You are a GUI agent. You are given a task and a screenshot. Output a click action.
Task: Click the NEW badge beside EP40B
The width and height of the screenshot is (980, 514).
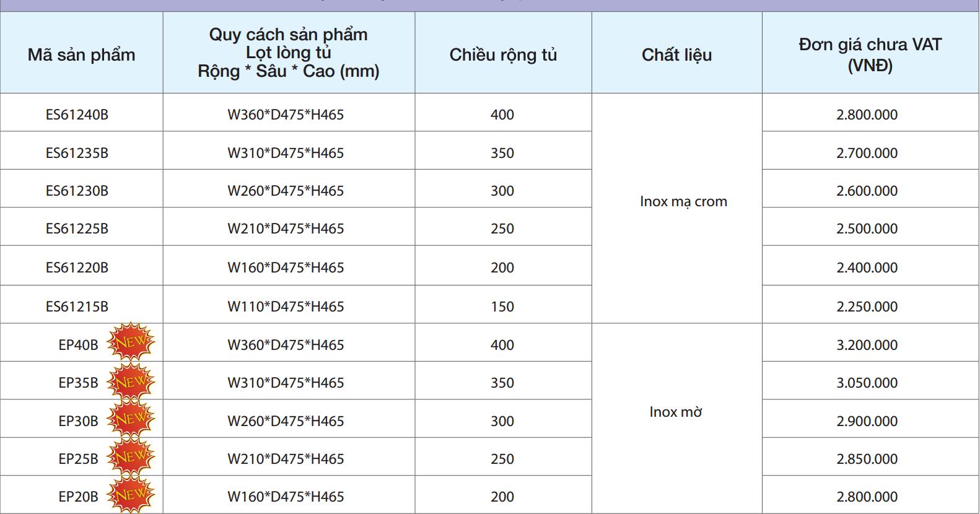coord(131,342)
